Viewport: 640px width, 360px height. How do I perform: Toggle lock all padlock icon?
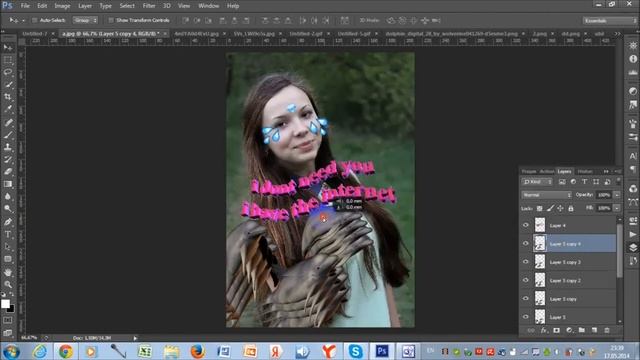571,209
